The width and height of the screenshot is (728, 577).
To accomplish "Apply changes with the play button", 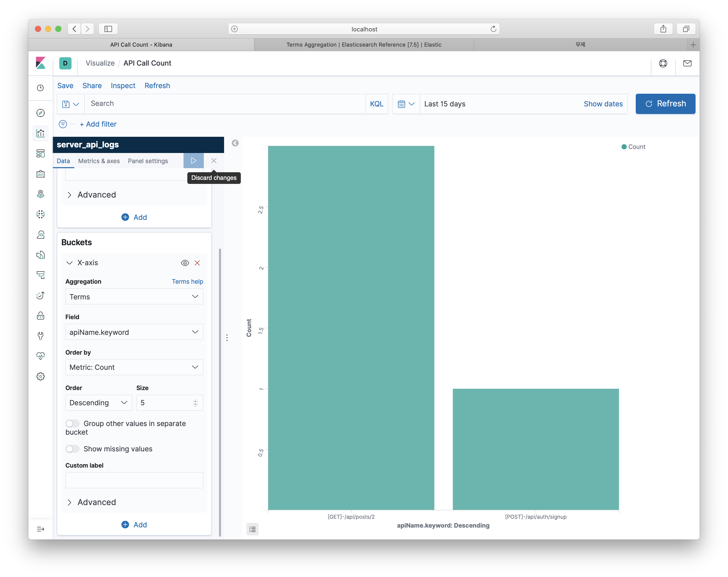I will tap(193, 161).
